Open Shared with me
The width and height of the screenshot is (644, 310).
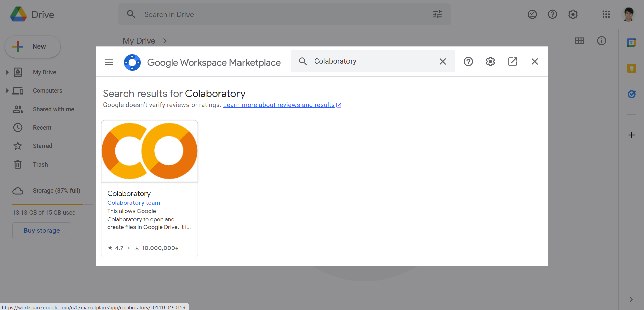[53, 109]
